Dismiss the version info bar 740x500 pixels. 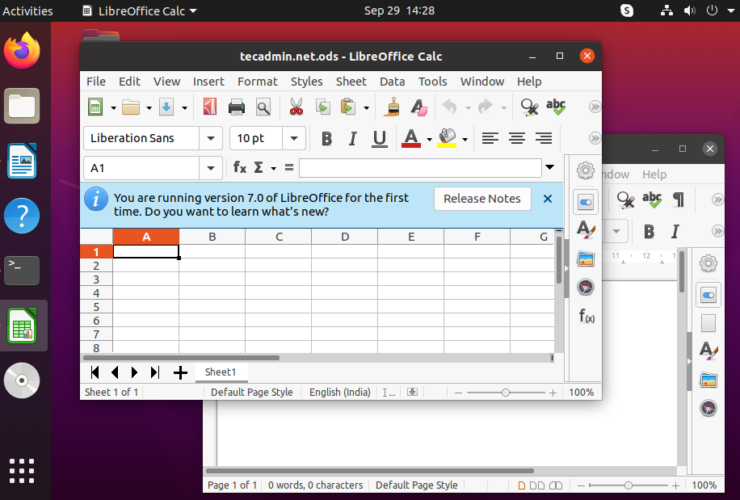[x=547, y=198]
